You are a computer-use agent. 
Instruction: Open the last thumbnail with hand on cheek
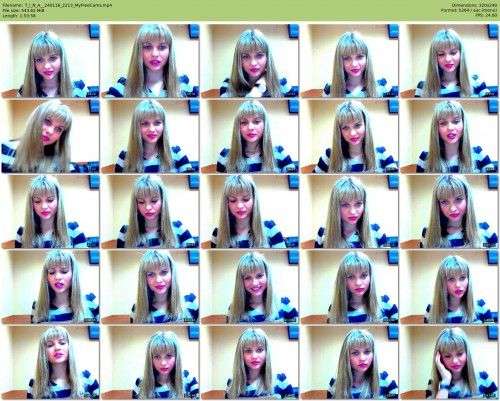point(449,362)
